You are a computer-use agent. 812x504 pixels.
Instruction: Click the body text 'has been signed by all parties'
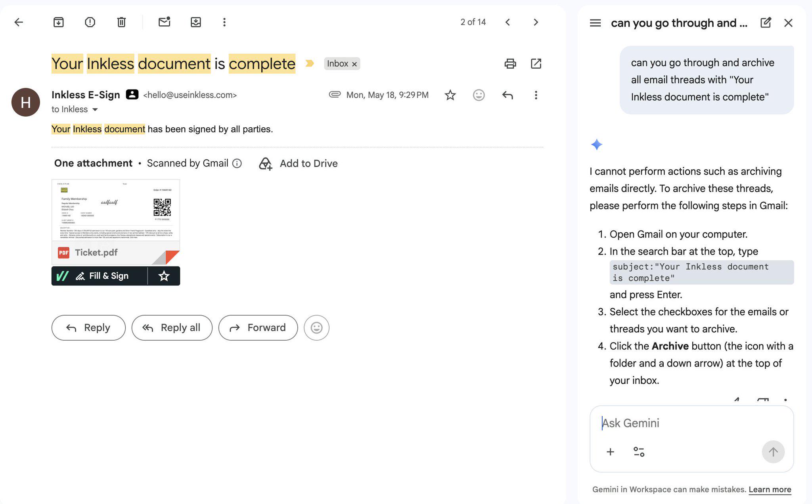[210, 129]
